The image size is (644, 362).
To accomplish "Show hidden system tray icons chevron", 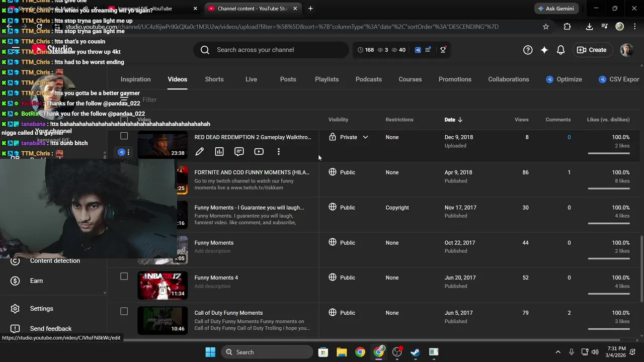I will [x=557, y=352].
